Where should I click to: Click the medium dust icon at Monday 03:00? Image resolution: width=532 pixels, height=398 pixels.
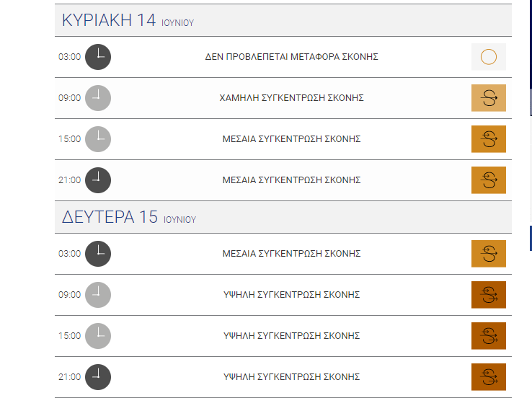(x=488, y=254)
